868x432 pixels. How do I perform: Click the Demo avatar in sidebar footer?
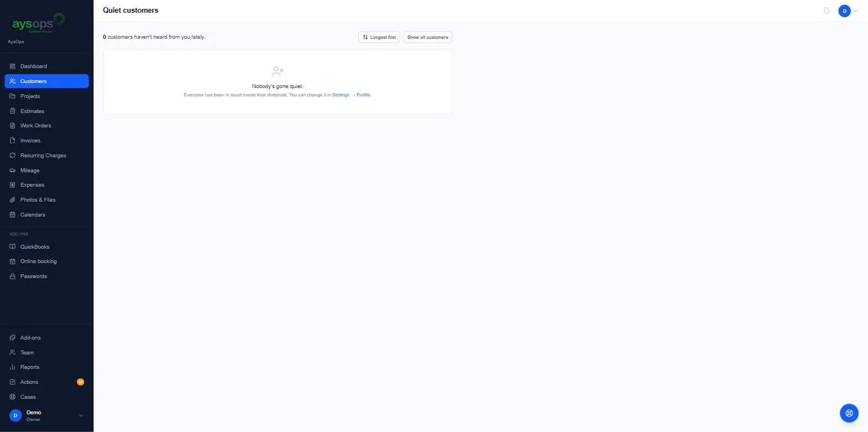tap(15, 415)
